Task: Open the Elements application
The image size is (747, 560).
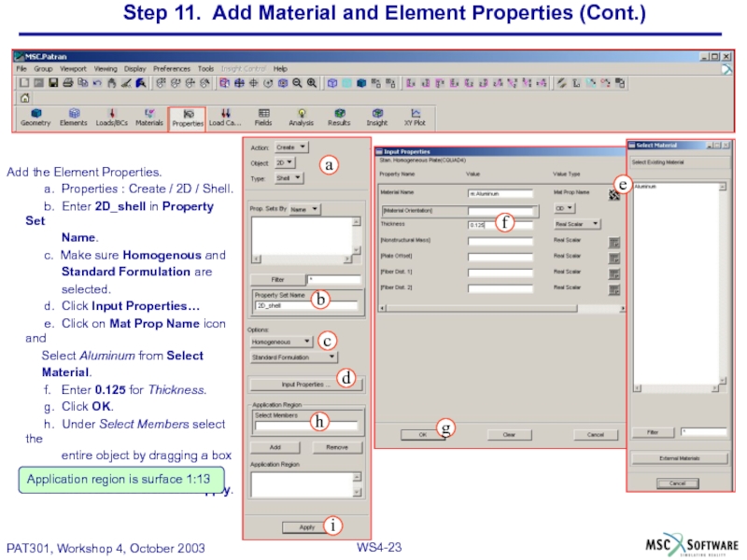Action: coord(74,118)
